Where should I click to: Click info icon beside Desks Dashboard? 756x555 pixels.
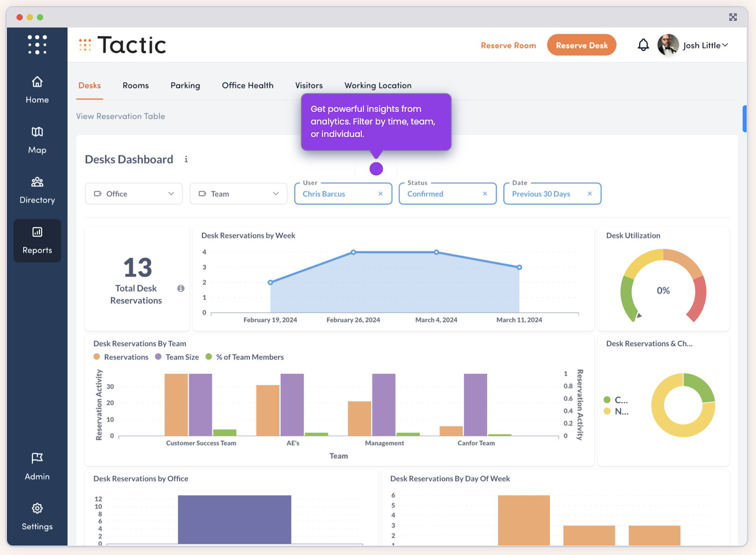[x=186, y=159]
